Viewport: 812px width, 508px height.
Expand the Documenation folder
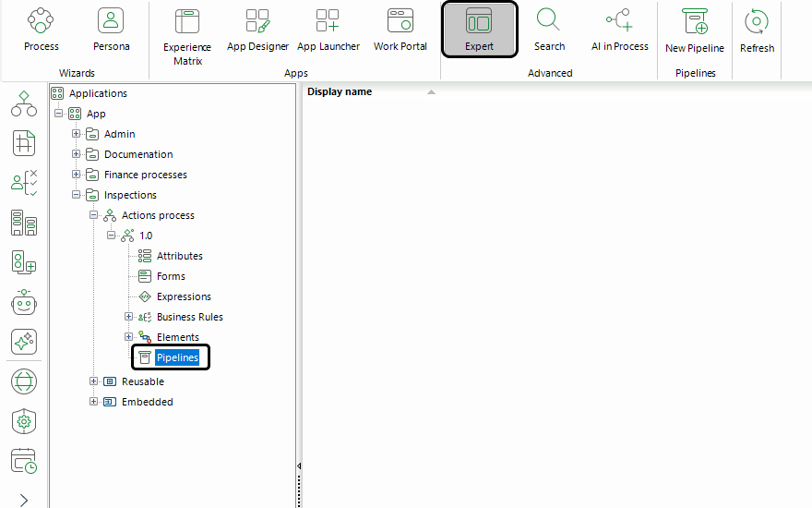(x=76, y=154)
